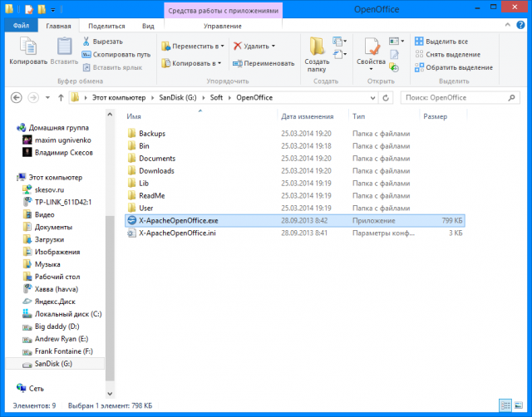This screenshot has height=417, width=532.
Task: Click Скопировать путь (Copy path)
Action: click(x=116, y=54)
